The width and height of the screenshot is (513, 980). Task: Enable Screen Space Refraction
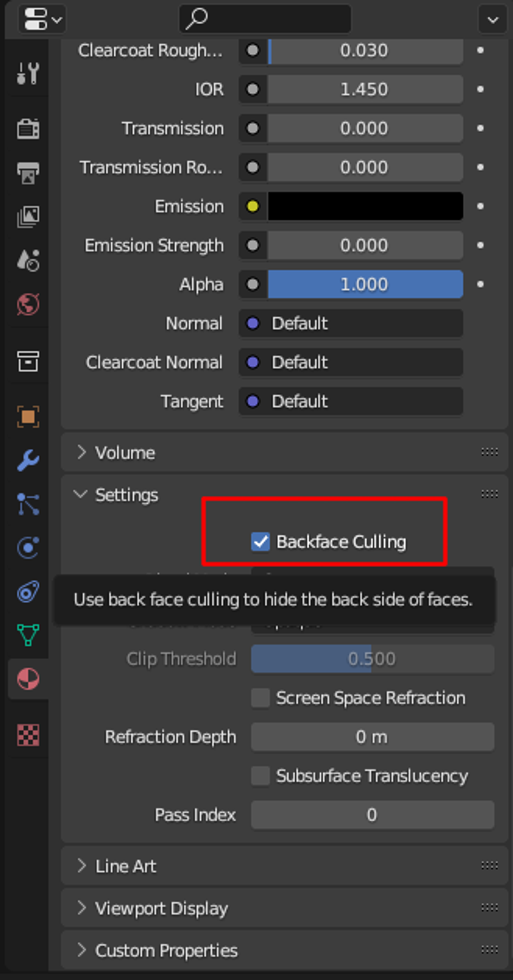point(261,698)
